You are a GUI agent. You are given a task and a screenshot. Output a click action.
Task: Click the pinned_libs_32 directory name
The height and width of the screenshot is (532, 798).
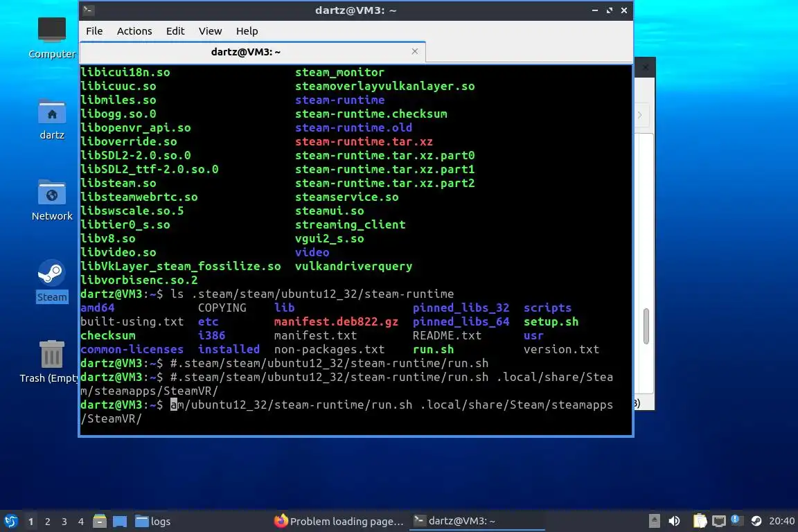pyautogui.click(x=461, y=308)
